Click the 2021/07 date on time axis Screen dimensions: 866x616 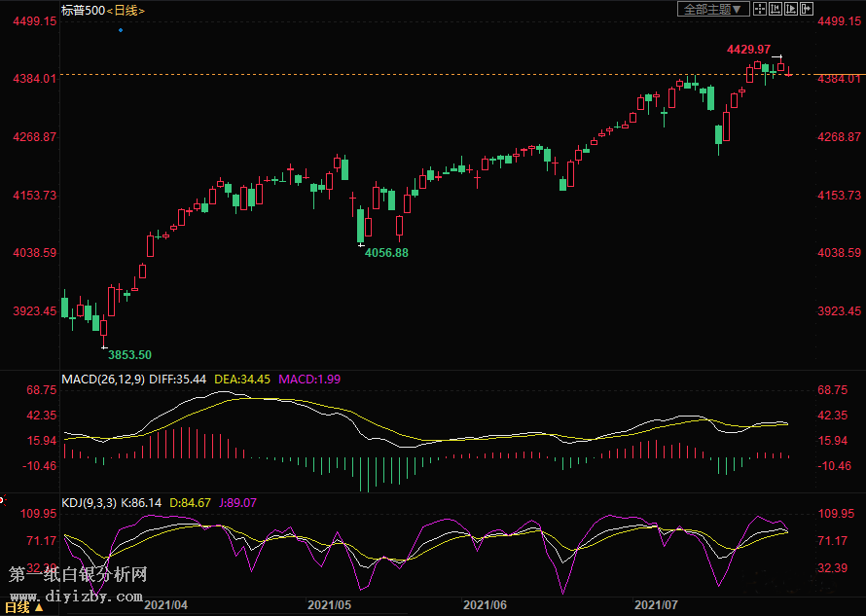click(x=655, y=604)
